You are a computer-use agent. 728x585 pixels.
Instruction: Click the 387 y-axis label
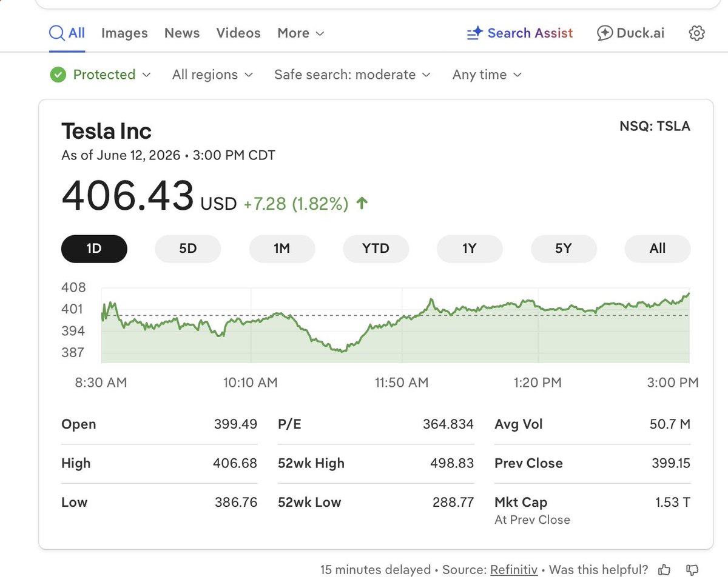(x=73, y=353)
